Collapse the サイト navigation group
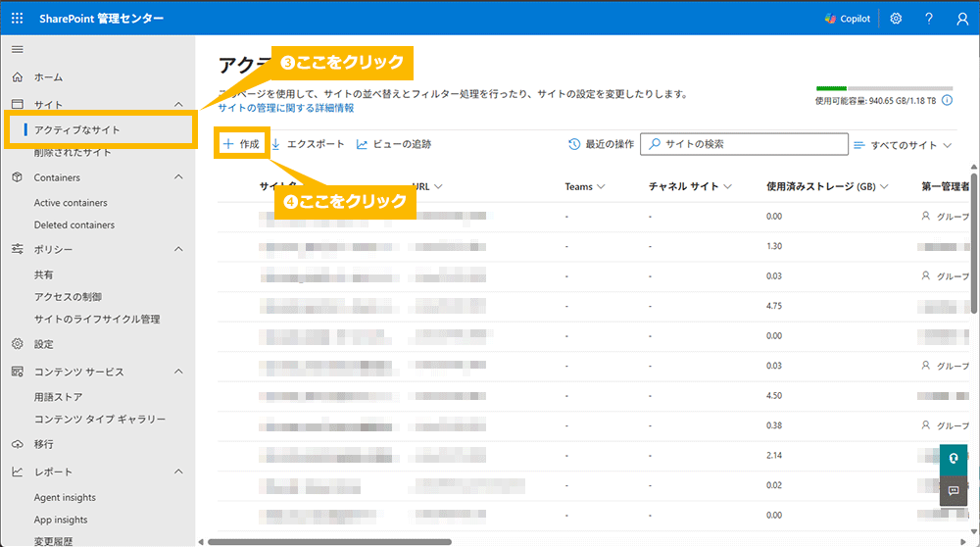 click(x=178, y=104)
